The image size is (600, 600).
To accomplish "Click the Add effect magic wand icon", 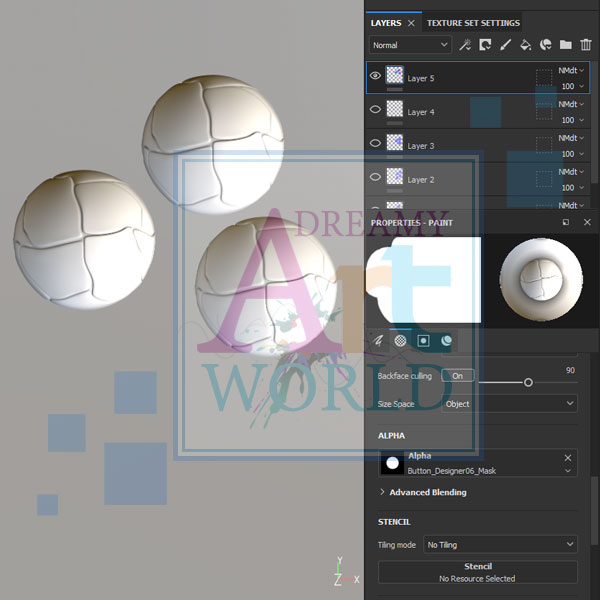I will (465, 45).
